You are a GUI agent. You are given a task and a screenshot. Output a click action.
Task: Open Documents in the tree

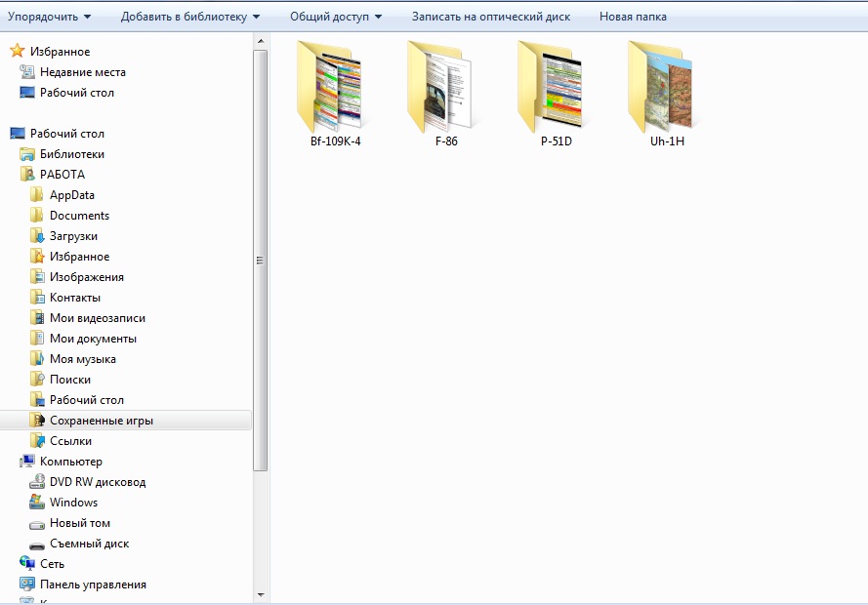(x=79, y=215)
